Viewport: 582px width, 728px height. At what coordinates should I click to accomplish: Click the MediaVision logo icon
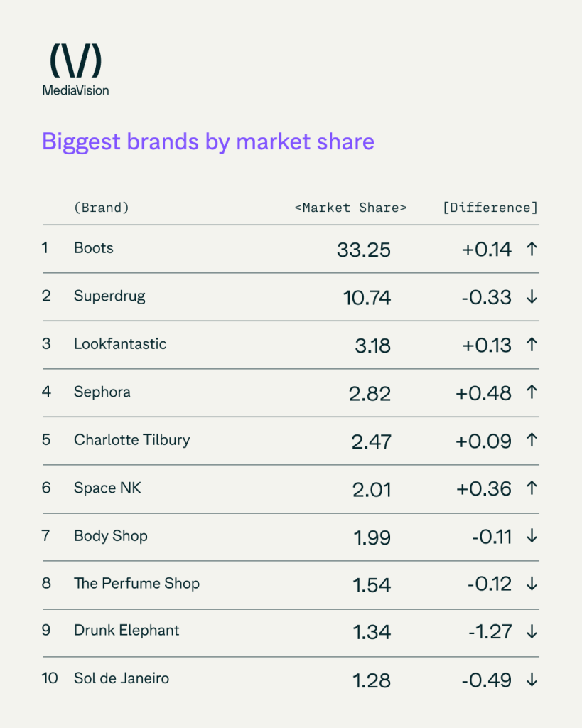pyautogui.click(x=75, y=61)
